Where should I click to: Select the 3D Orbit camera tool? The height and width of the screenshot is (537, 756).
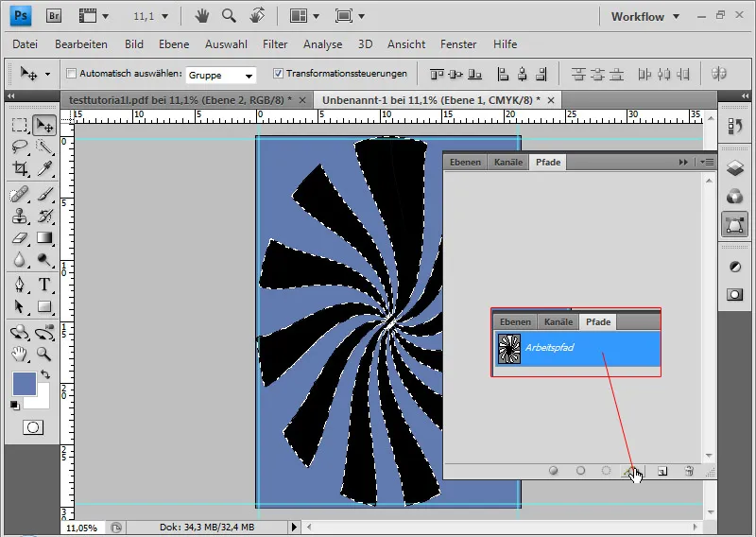coord(44,333)
